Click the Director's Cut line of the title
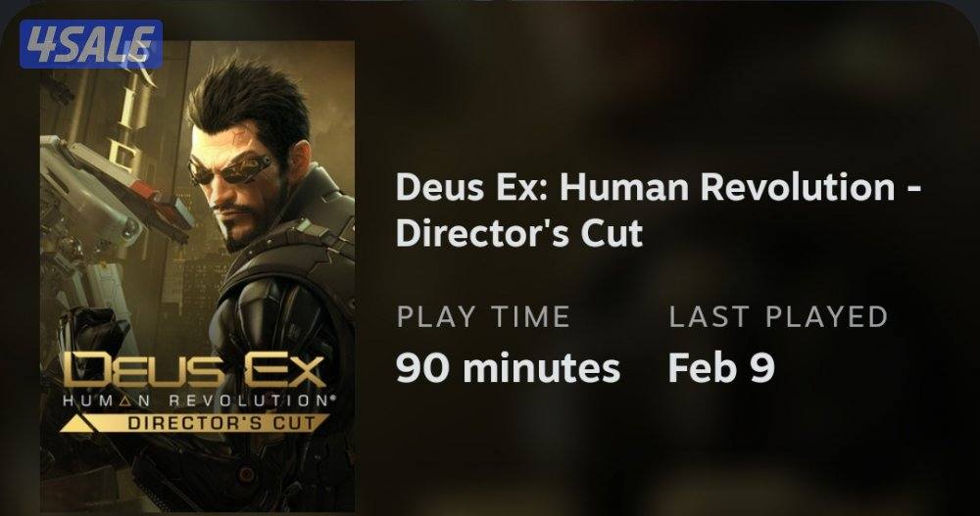Viewport: 980px width, 516px height. 519,233
